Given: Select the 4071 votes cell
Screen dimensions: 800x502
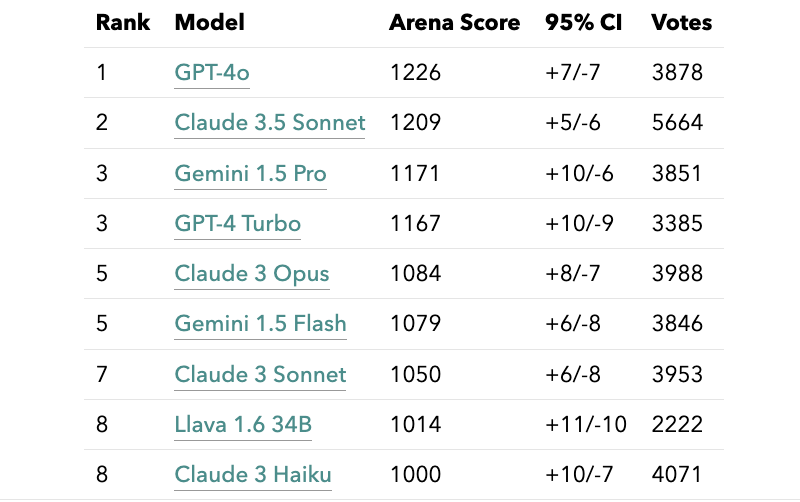Looking at the screenshot, I should 677,474.
